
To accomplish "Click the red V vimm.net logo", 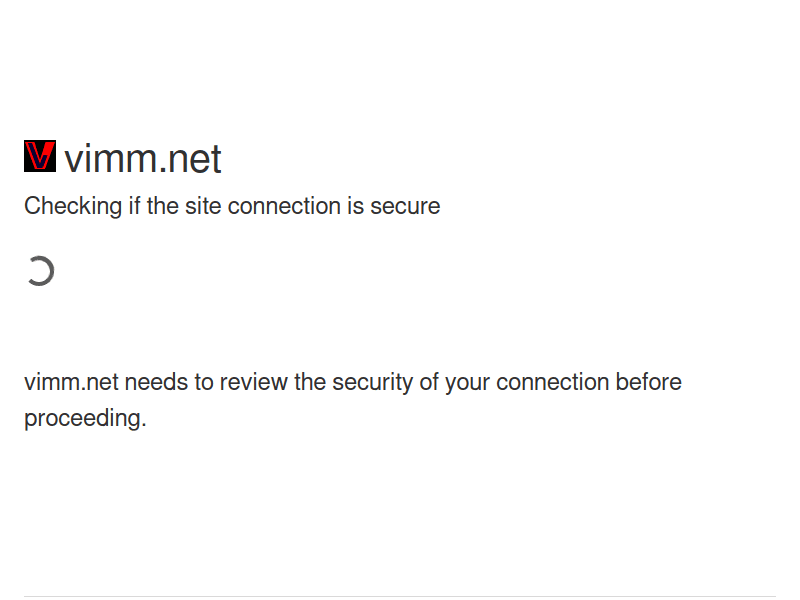I will click(x=40, y=156).
